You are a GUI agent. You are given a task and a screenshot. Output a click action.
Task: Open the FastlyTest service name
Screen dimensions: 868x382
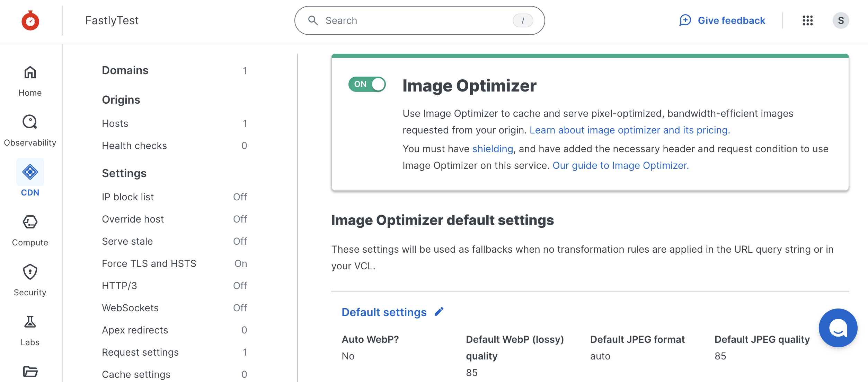(112, 20)
